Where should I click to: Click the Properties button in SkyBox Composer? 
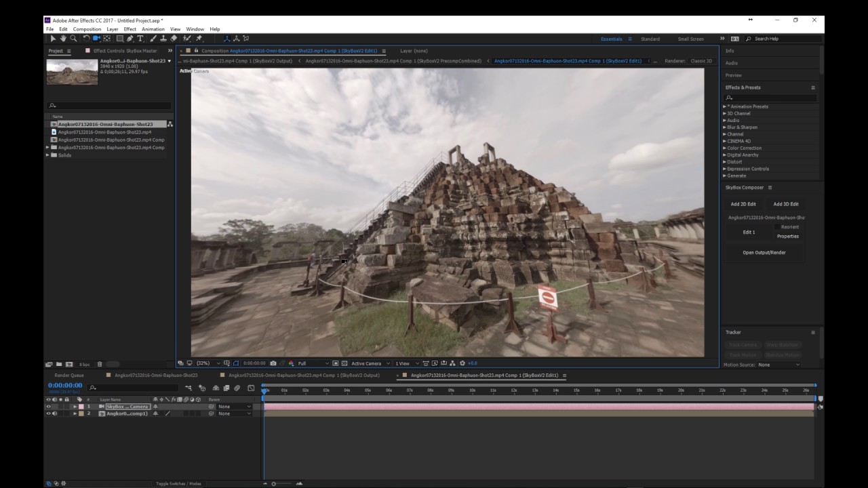(x=788, y=237)
